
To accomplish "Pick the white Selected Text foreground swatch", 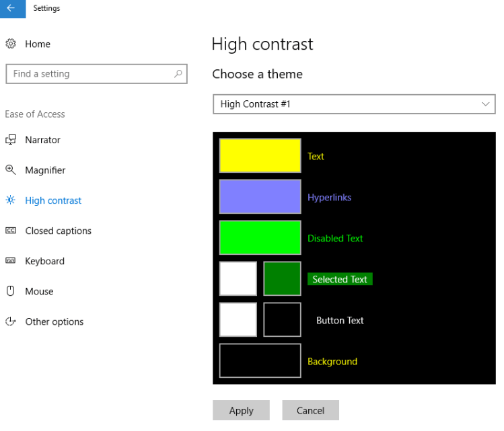I will coord(238,278).
